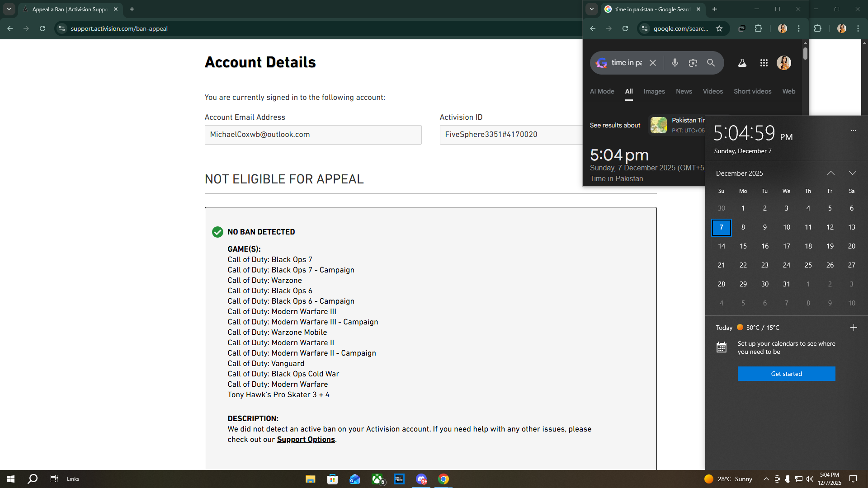This screenshot has width=868, height=488.
Task: Click the Activision ID field
Action: pos(511,135)
